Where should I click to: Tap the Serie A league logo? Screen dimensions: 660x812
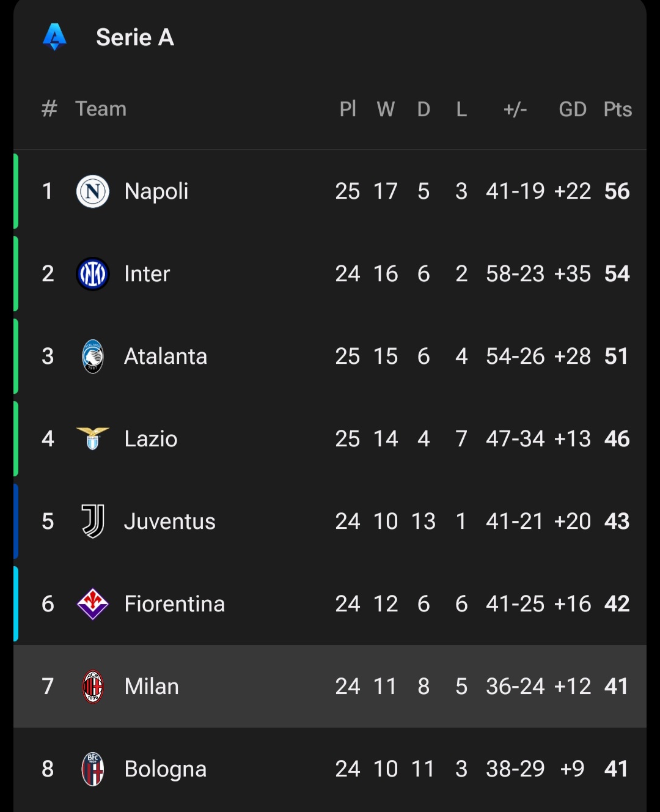coord(54,37)
